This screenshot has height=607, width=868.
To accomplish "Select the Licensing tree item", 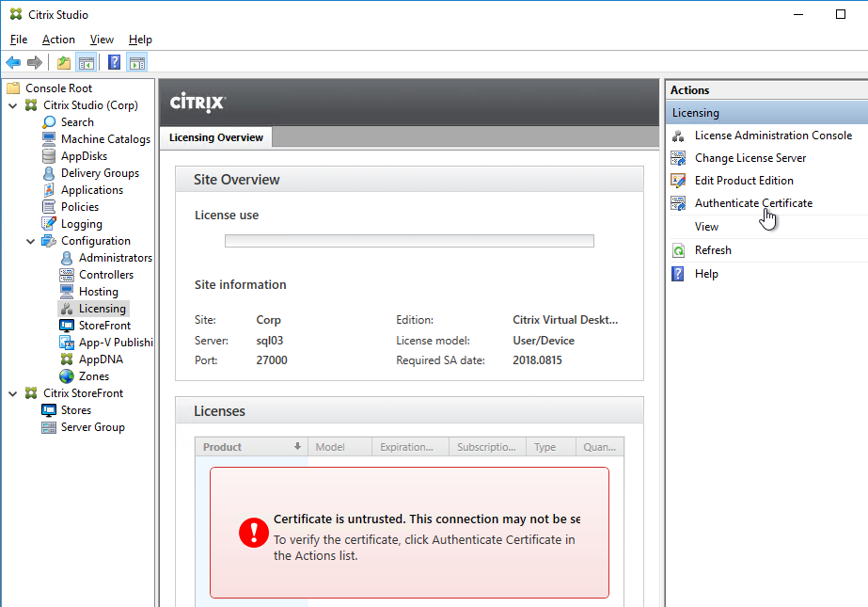I will coord(94,309).
